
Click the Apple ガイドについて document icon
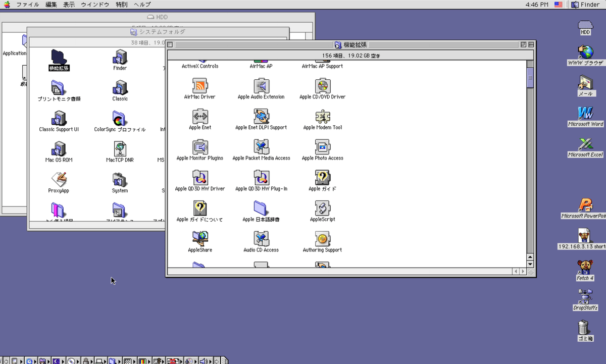pyautogui.click(x=200, y=209)
